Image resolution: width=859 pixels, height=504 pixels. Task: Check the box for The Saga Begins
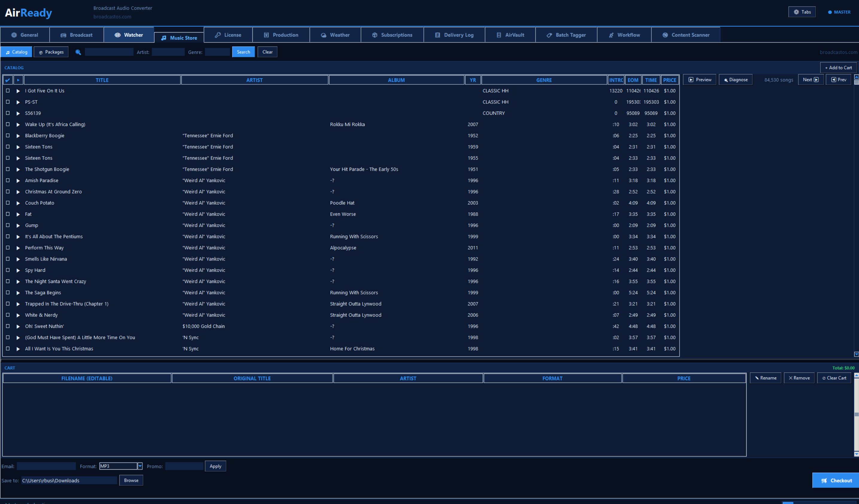(x=7, y=293)
